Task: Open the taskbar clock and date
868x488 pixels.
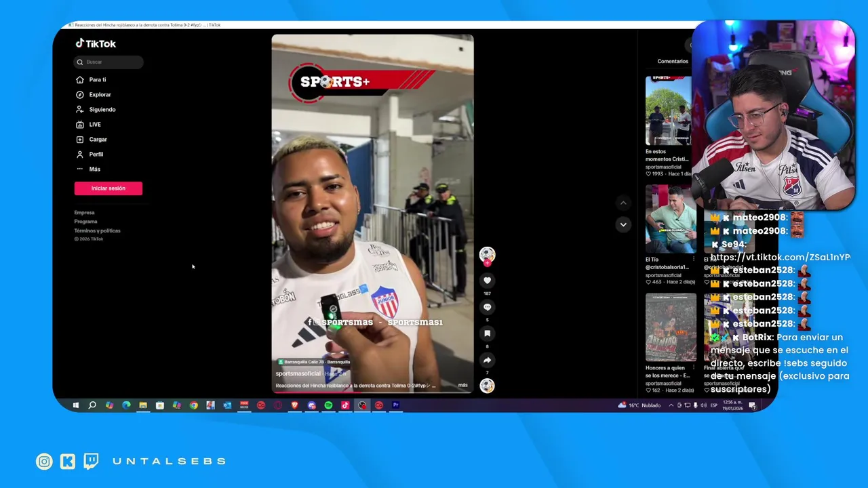Action: (x=732, y=405)
